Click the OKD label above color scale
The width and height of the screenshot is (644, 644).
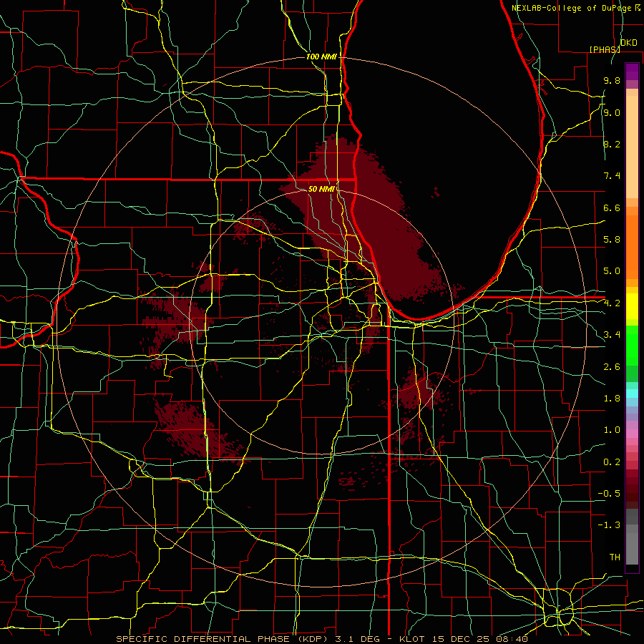[629, 43]
